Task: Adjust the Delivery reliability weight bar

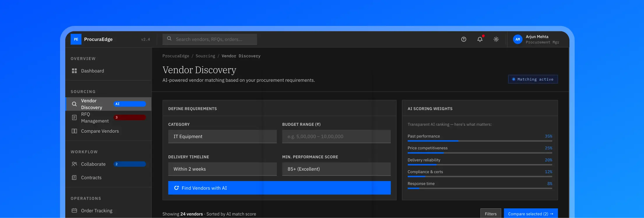Action: coord(480,165)
